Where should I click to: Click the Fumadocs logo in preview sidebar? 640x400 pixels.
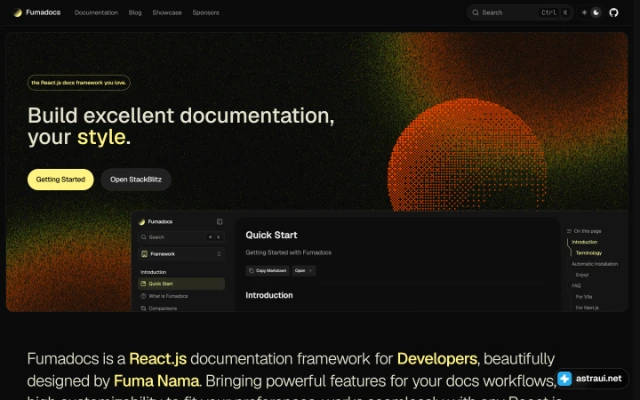156,222
